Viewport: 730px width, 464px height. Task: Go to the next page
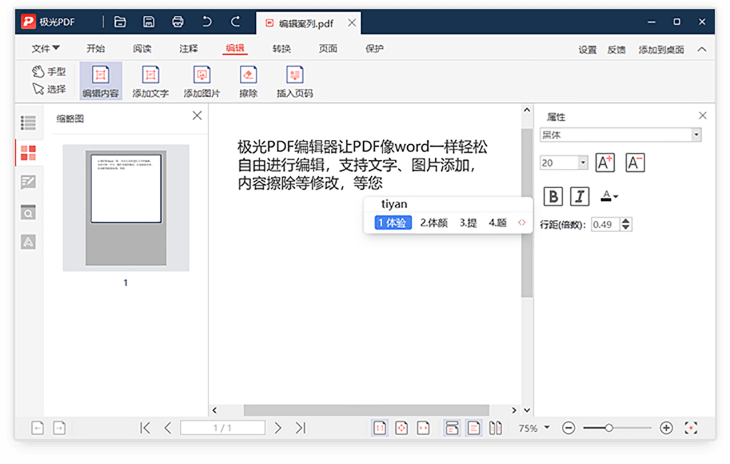click(278, 428)
